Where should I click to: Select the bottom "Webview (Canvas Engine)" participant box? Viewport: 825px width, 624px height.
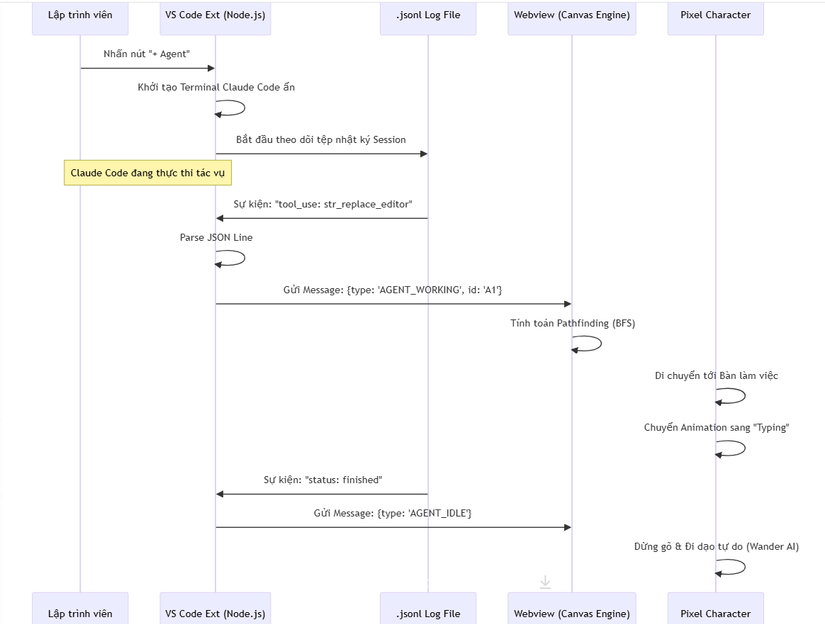tap(571, 612)
